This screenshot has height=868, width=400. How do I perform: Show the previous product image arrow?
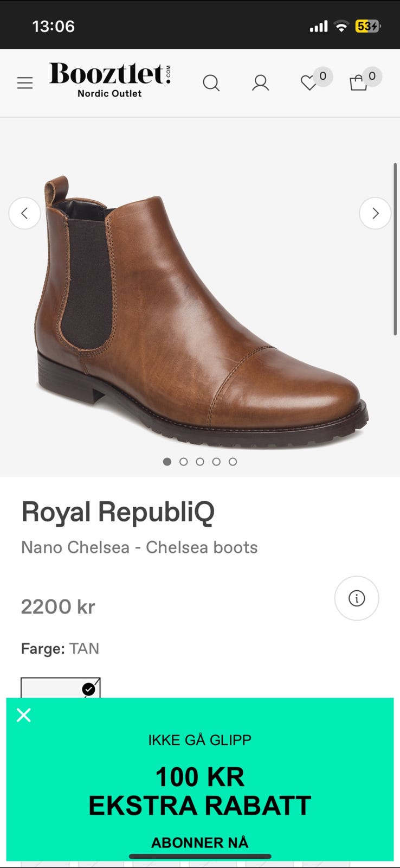click(x=24, y=213)
